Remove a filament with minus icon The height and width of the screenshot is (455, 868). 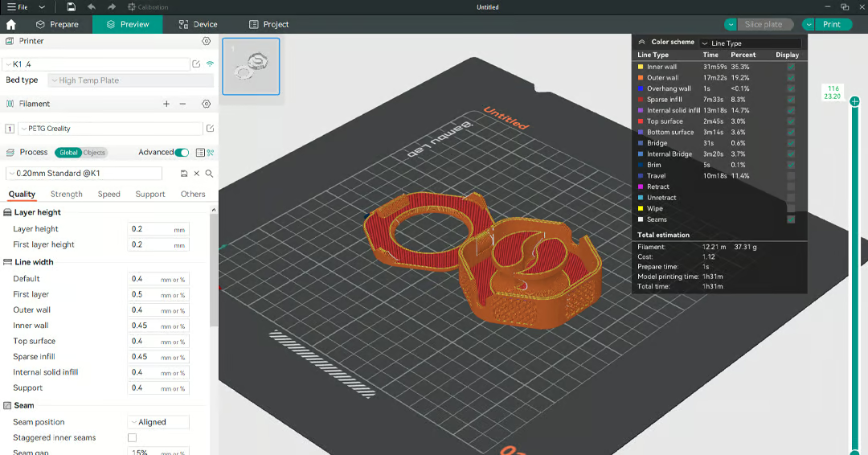(x=182, y=104)
